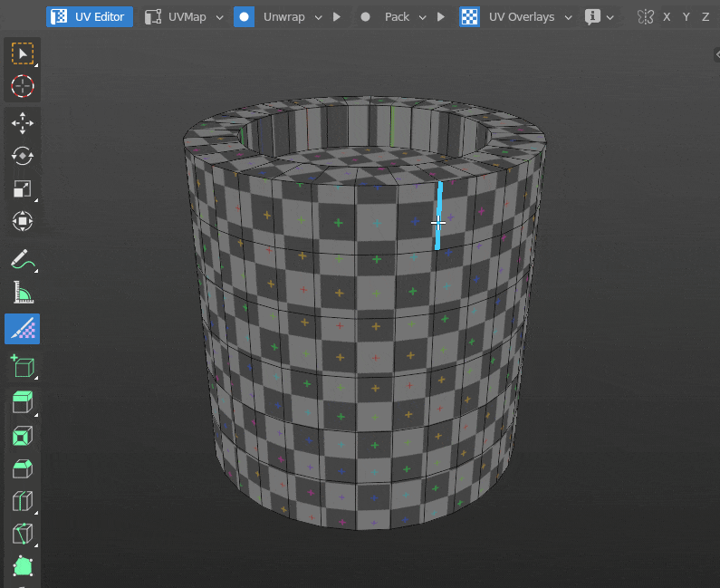
Task: Toggle the circle before Pack
Action: pos(365,17)
